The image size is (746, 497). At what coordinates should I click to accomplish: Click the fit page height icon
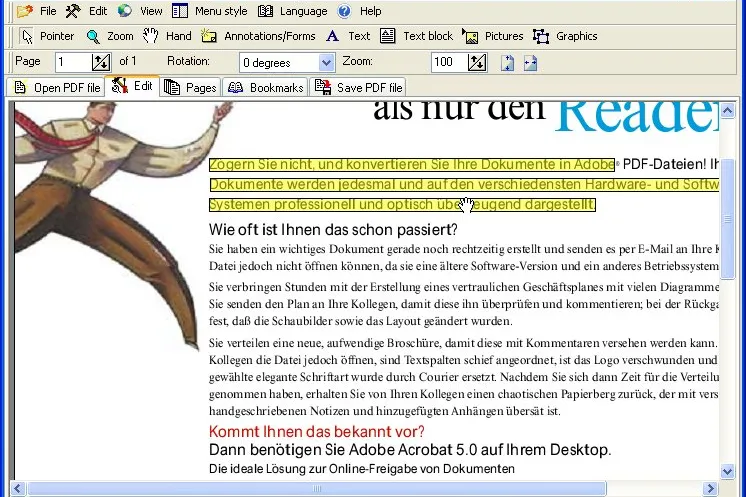coord(508,63)
